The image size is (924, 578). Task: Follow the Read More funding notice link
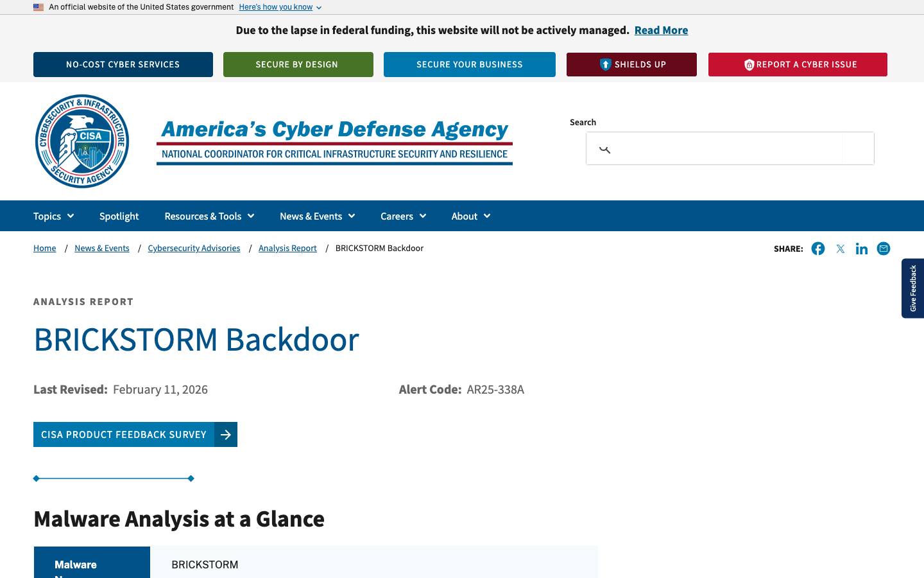[661, 30]
